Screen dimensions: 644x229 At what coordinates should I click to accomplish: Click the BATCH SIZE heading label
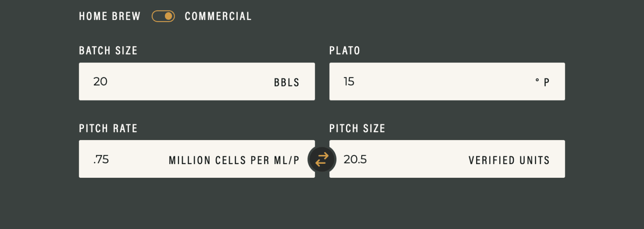pyautogui.click(x=108, y=50)
